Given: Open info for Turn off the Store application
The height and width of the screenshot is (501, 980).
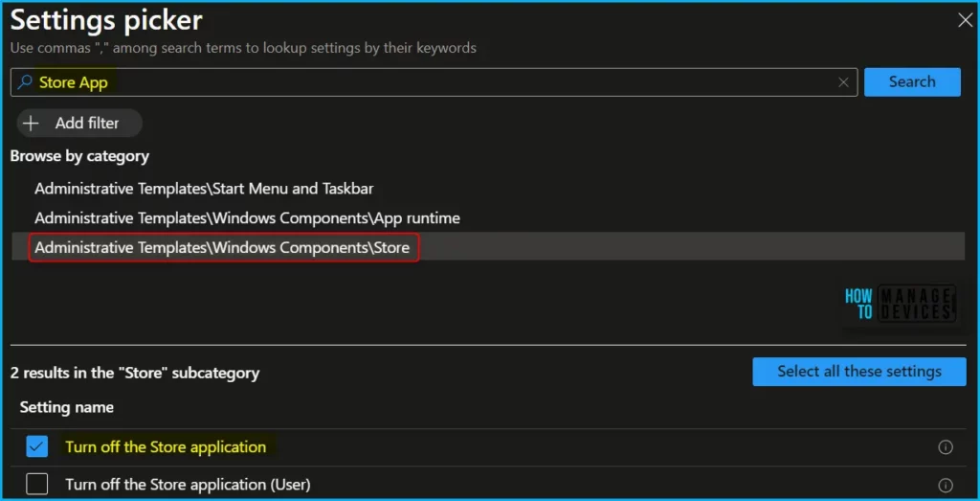Looking at the screenshot, I should pyautogui.click(x=946, y=447).
